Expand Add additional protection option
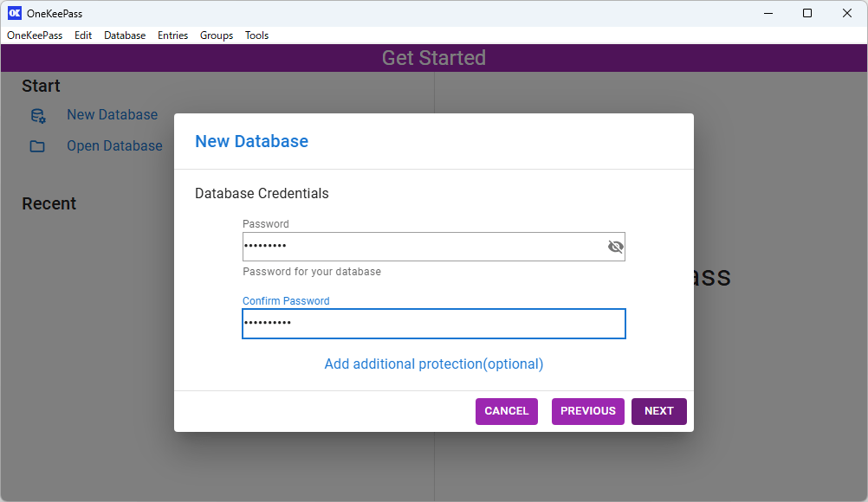 pos(433,364)
